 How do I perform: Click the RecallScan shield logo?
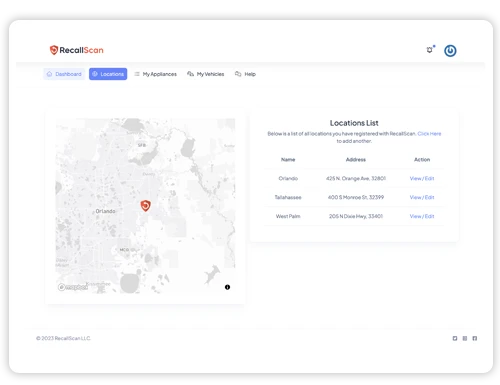click(x=54, y=50)
